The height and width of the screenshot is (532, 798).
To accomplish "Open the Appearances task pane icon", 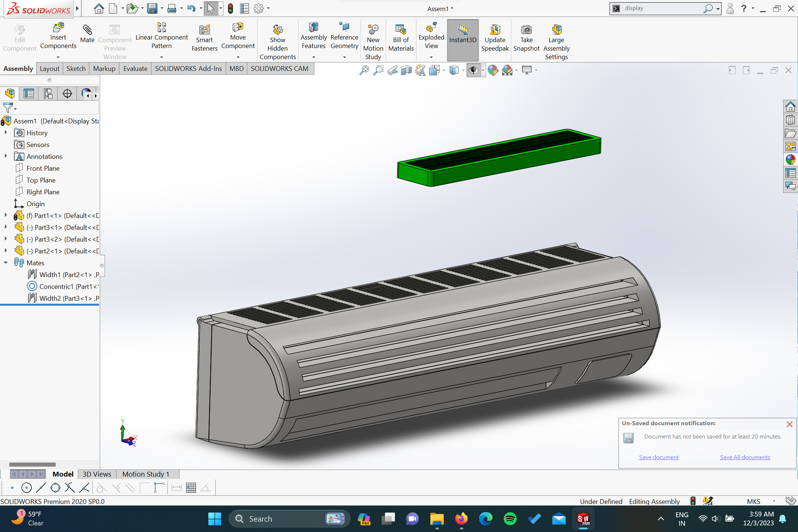I will coord(790,160).
